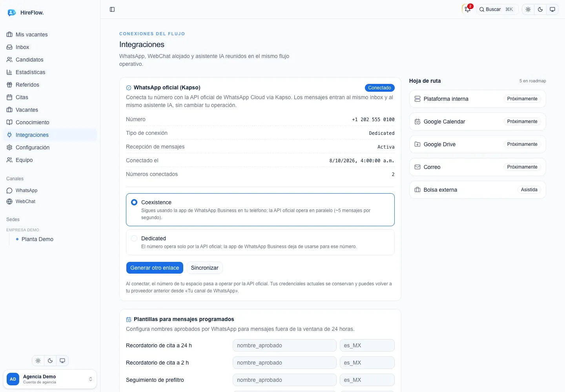Open the Plataforma interna roadmap card

pos(478,99)
